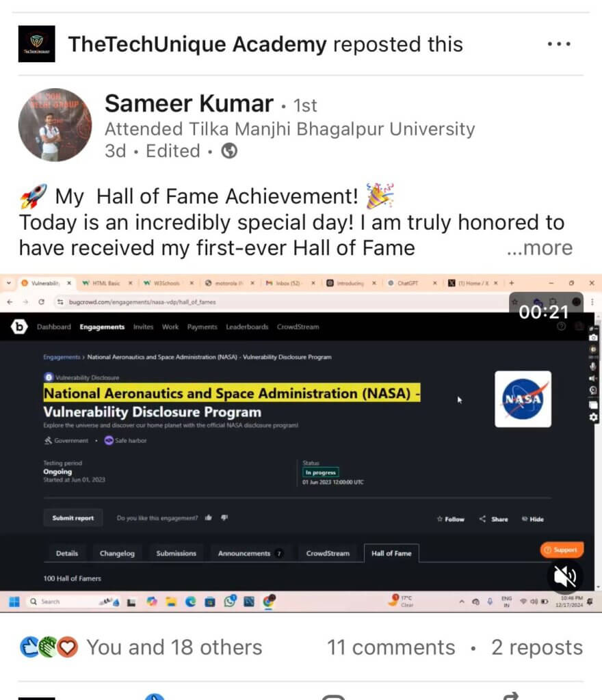Click the NASA logo in the video
602x700 pixels.
point(523,399)
